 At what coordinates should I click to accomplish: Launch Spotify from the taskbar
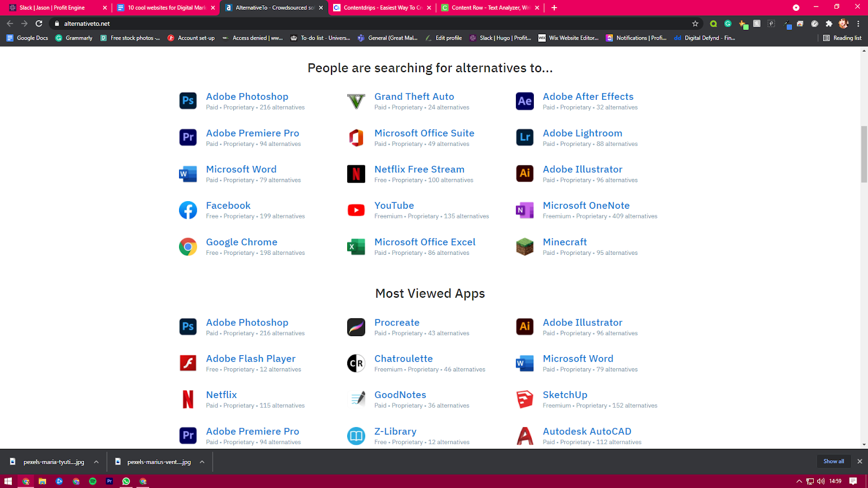click(x=93, y=481)
